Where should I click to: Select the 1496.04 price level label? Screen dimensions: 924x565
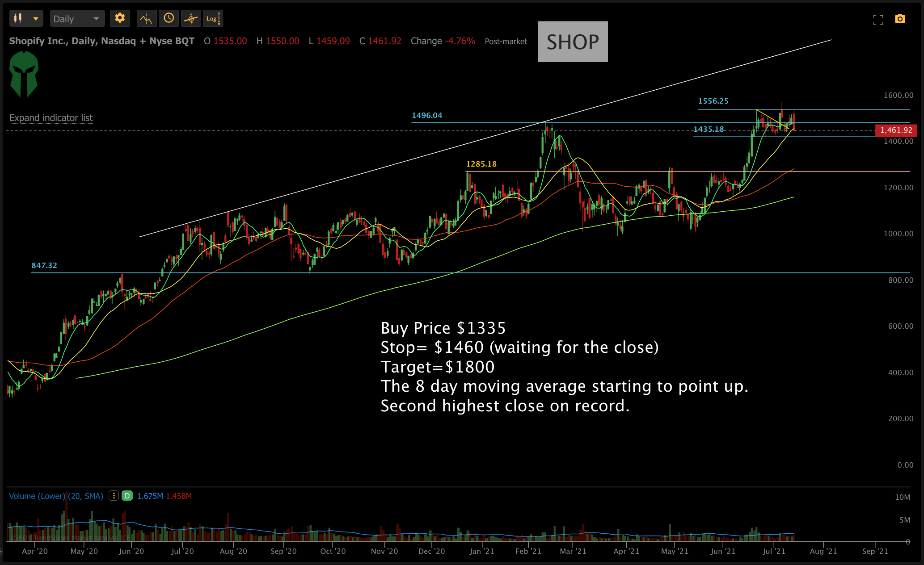tap(427, 115)
